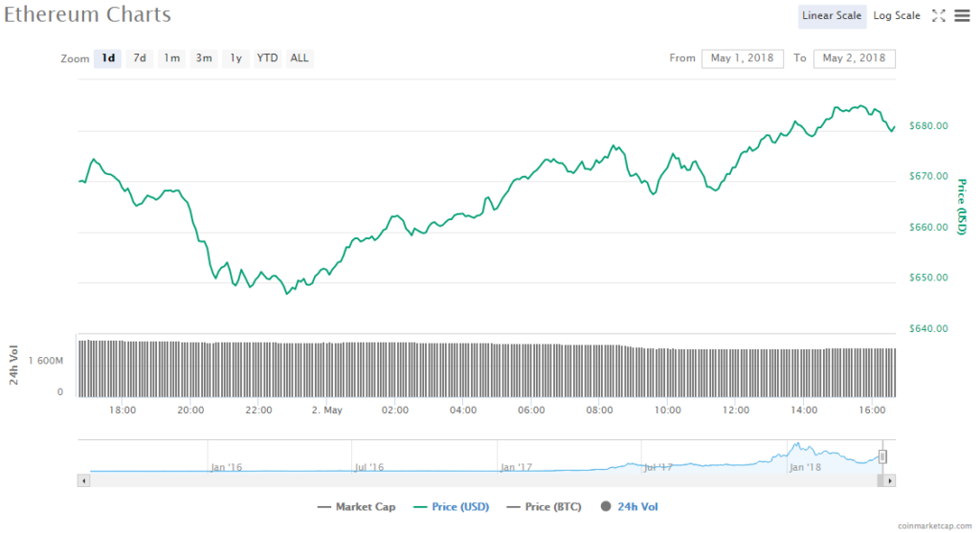The image size is (980, 533).
Task: Set zoom to 1m
Action: pyautogui.click(x=171, y=58)
